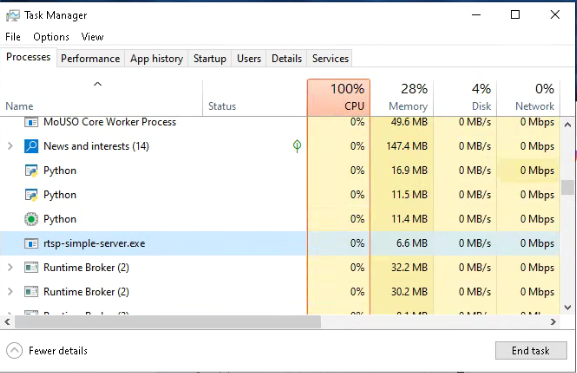Click the vertical scrollbar down arrow
Screen dimensions: 577x373
[567, 307]
